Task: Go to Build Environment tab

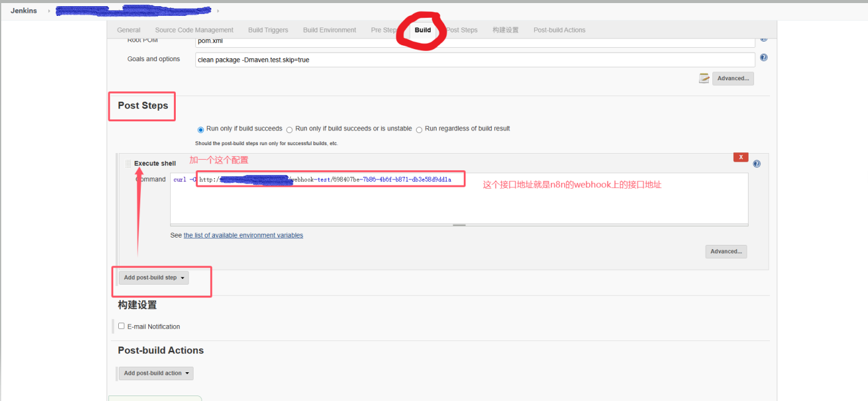Action: point(330,30)
